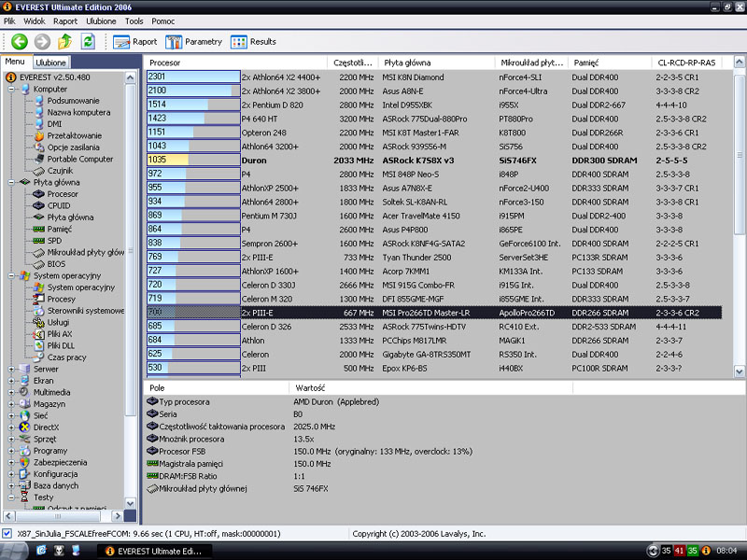
Task: Expand the Multimedia tree node
Action: 11,392
